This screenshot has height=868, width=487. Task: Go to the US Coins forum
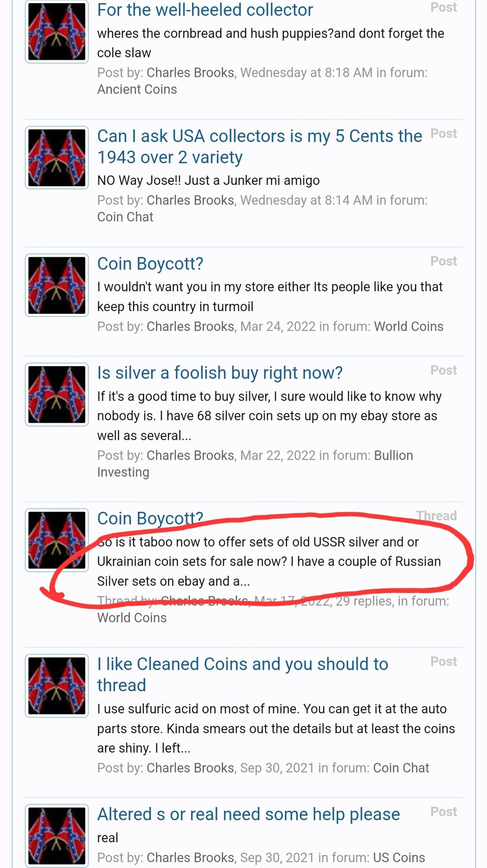(x=399, y=858)
